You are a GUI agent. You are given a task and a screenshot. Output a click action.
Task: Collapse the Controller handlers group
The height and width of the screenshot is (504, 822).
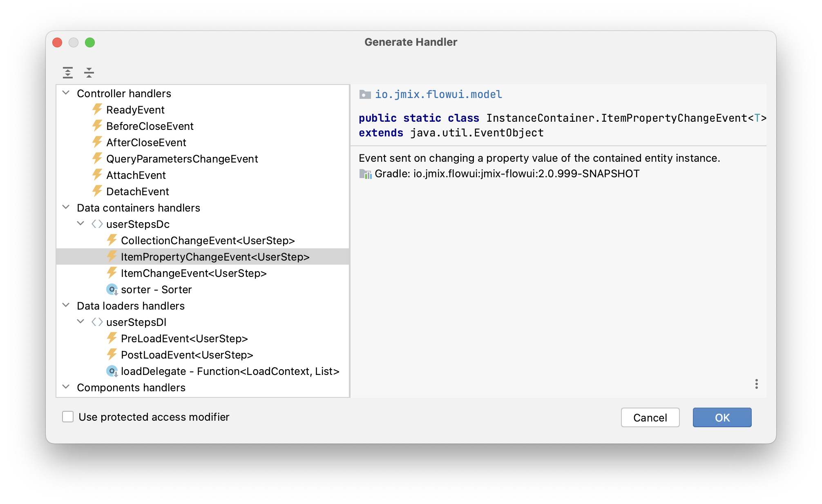click(66, 93)
